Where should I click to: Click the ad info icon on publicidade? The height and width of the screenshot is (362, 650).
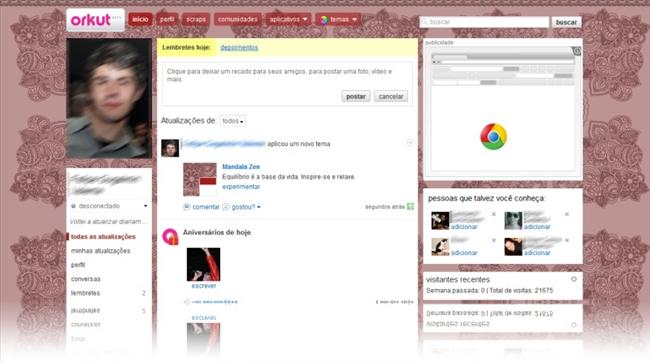click(x=577, y=51)
